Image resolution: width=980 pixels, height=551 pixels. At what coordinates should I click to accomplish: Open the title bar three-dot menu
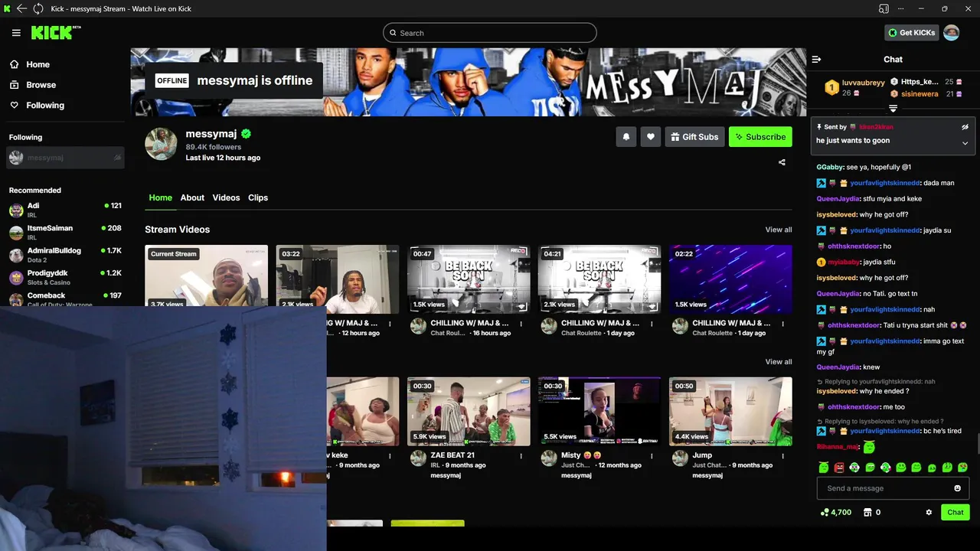(x=903, y=8)
